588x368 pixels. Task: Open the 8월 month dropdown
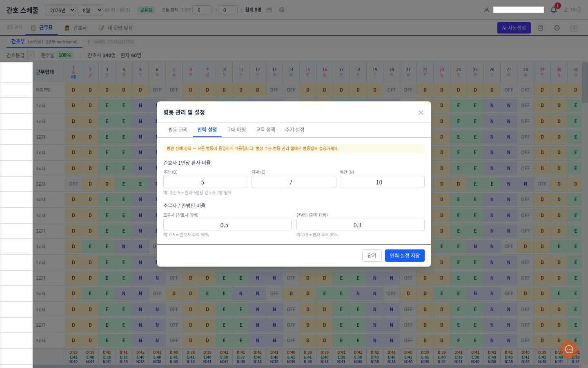coord(90,10)
